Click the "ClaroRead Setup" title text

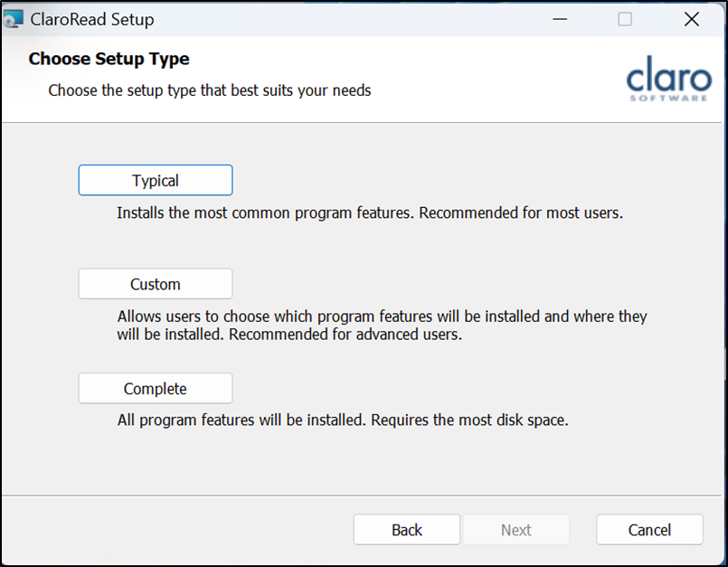click(x=92, y=19)
